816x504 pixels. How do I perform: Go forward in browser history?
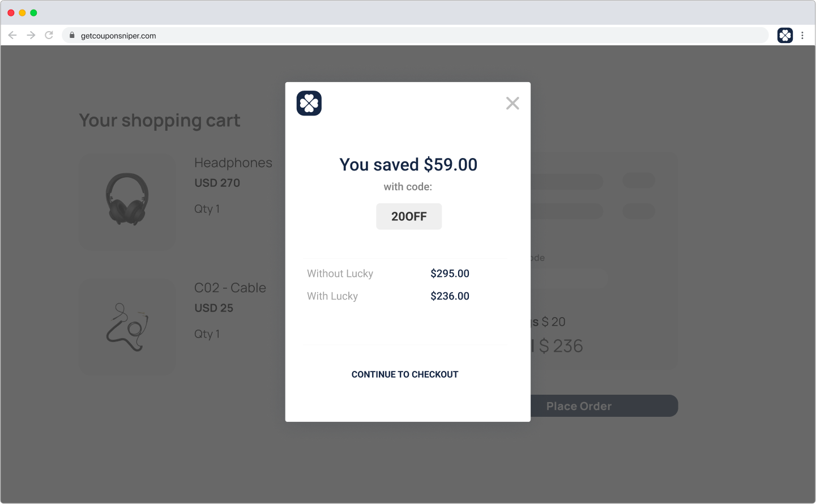[31, 35]
